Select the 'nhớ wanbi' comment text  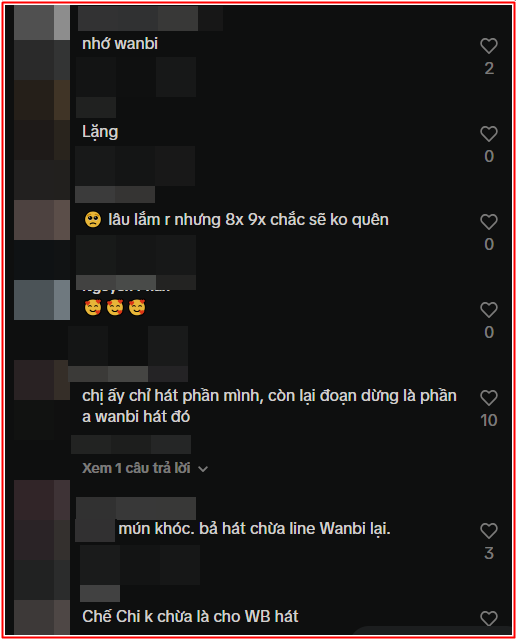pyautogui.click(x=120, y=44)
